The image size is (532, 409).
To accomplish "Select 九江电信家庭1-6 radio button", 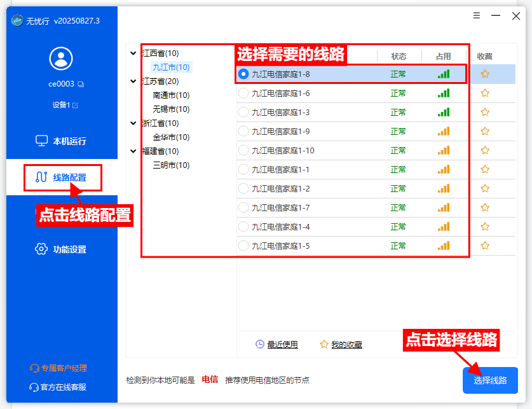I will click(x=243, y=94).
